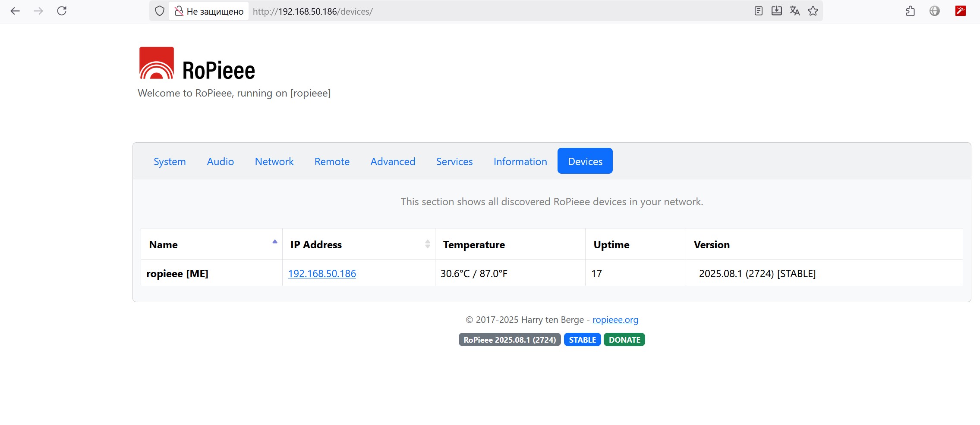The image size is (980, 425).
Task: Visit the ropieee.org footer link
Action: [615, 320]
